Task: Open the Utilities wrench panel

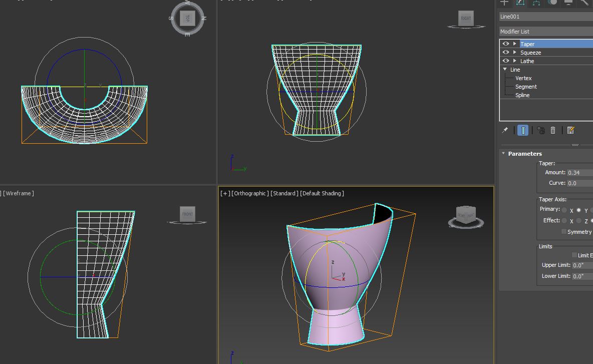Action: tap(583, 4)
